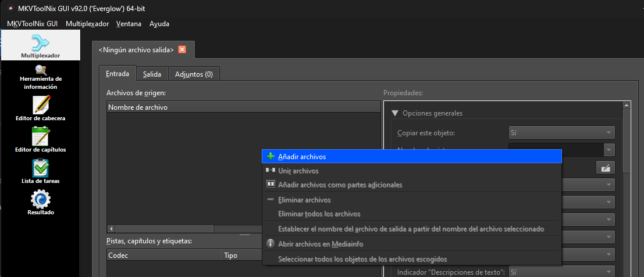Open the Multiplexador menu in the menu bar
644x277 pixels.
(x=87, y=24)
